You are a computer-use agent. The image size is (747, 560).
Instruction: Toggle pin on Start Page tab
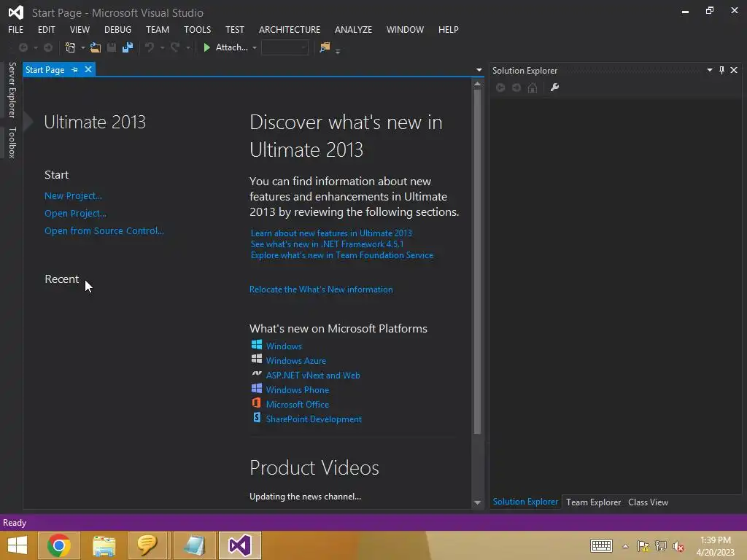(x=74, y=70)
